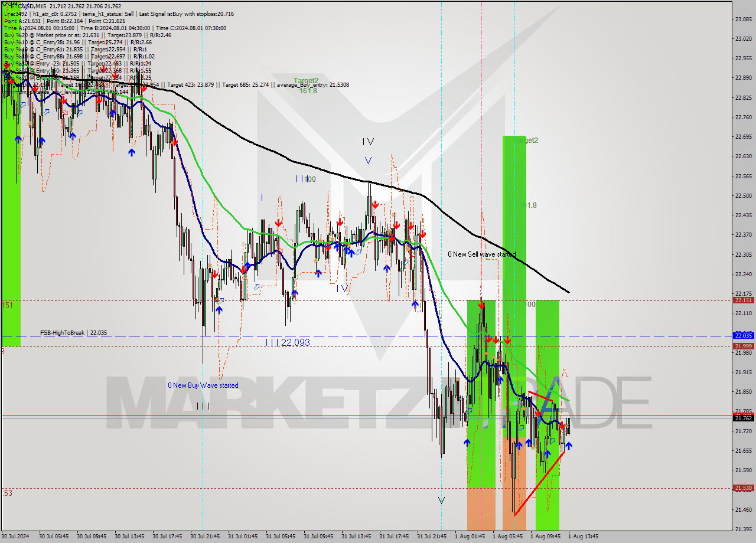This screenshot has width=756, height=543.
Task: Click the 'I V' wave label above the blue V
Action: click(368, 142)
